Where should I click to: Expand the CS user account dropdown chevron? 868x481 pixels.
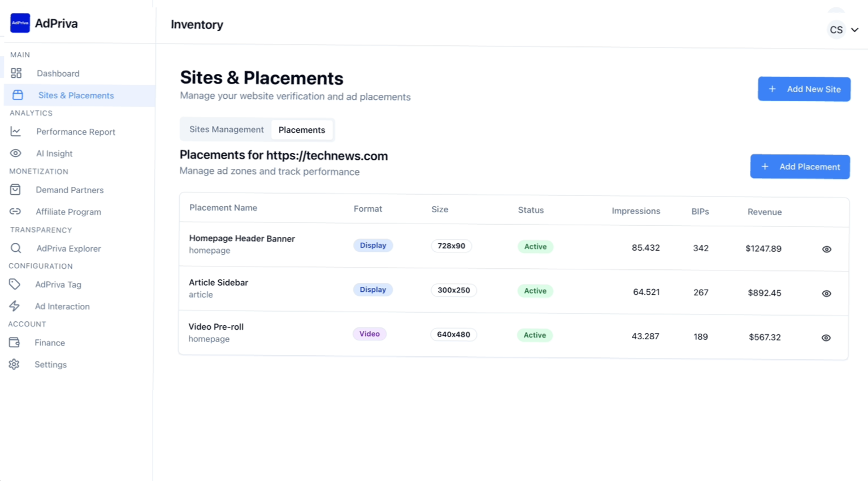point(855,30)
